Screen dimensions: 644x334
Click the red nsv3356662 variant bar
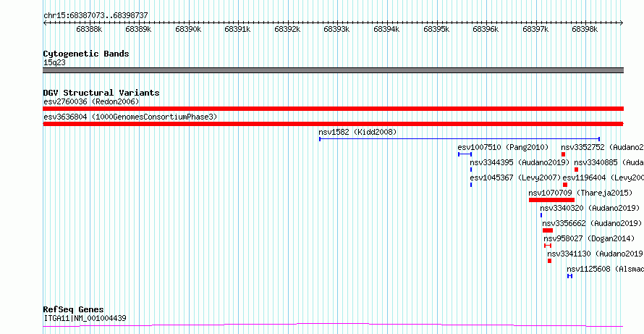tap(548, 230)
